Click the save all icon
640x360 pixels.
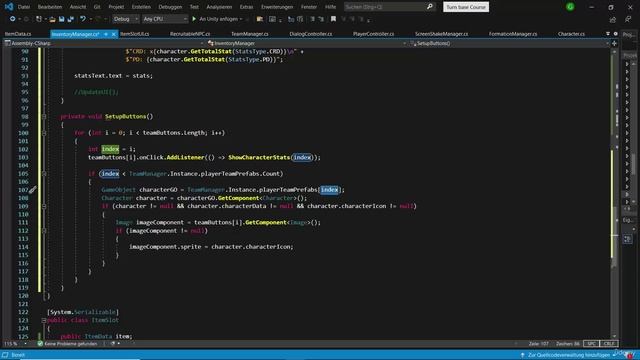click(x=71, y=19)
